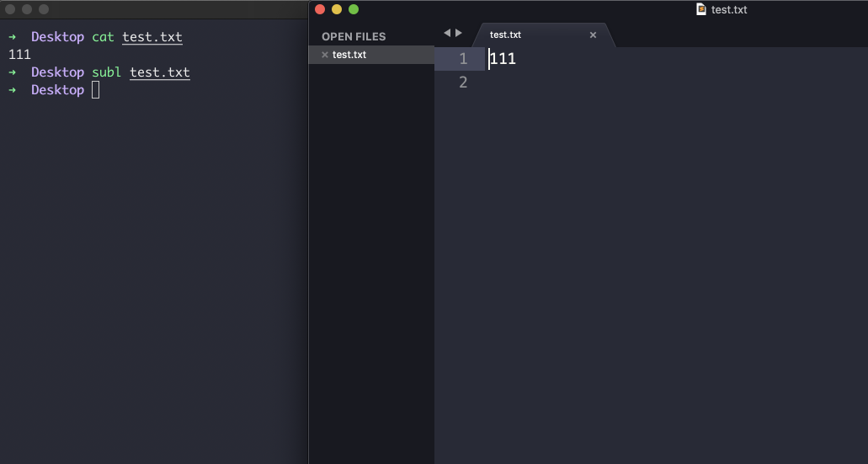Click test.txt after subl in terminal
Screen dimensions: 868x464
(160, 72)
